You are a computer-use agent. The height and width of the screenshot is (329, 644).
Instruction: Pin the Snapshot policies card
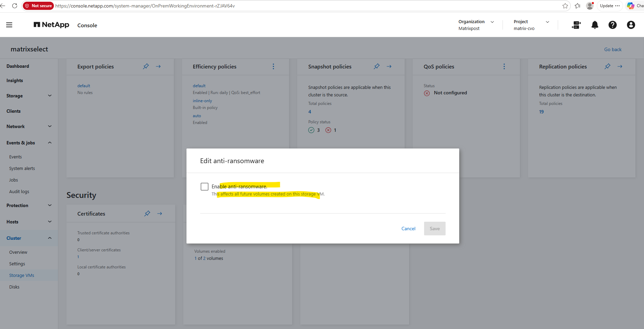(377, 66)
